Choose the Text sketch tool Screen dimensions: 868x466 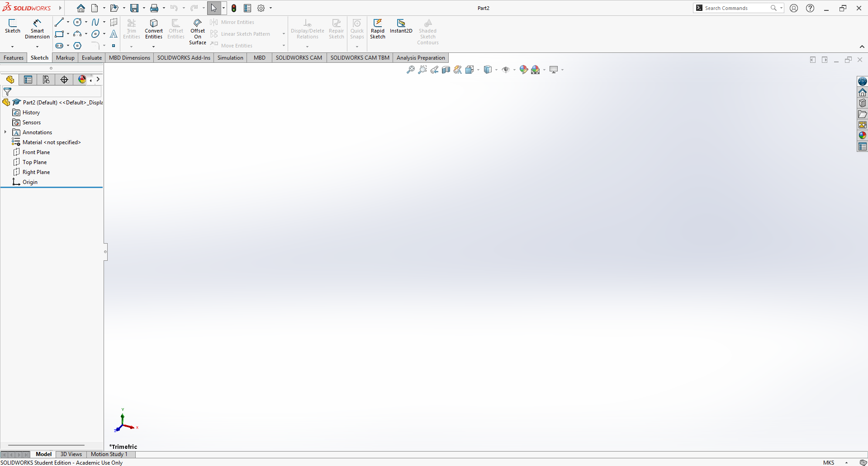(114, 34)
